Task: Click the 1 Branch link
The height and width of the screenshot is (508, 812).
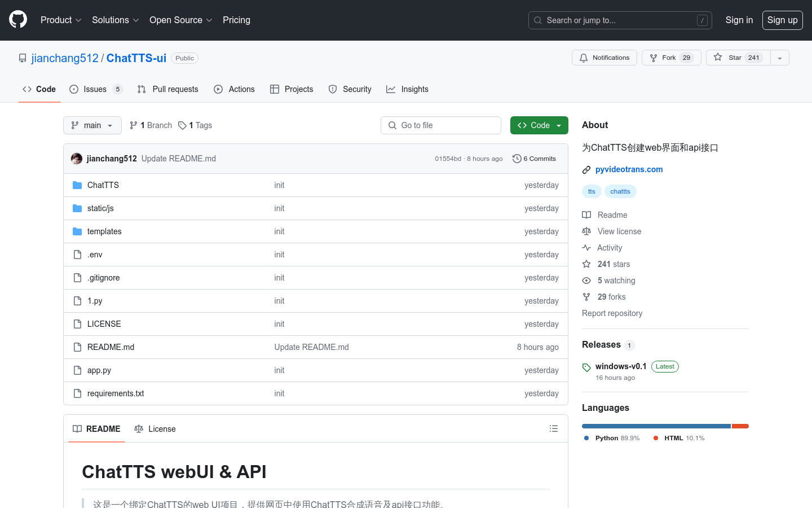Action: [151, 125]
